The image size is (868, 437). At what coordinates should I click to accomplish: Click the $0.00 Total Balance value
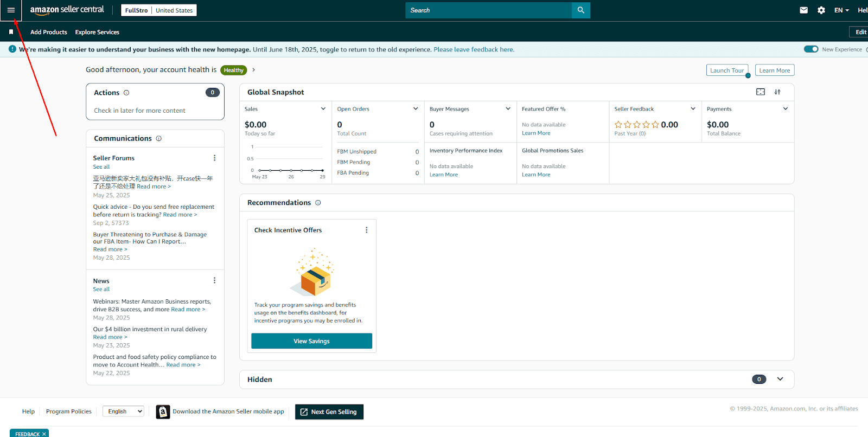point(718,125)
